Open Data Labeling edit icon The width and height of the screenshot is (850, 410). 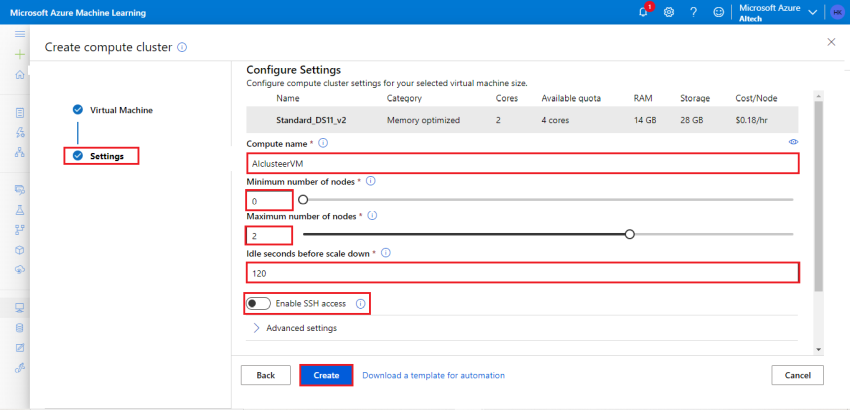click(x=20, y=348)
